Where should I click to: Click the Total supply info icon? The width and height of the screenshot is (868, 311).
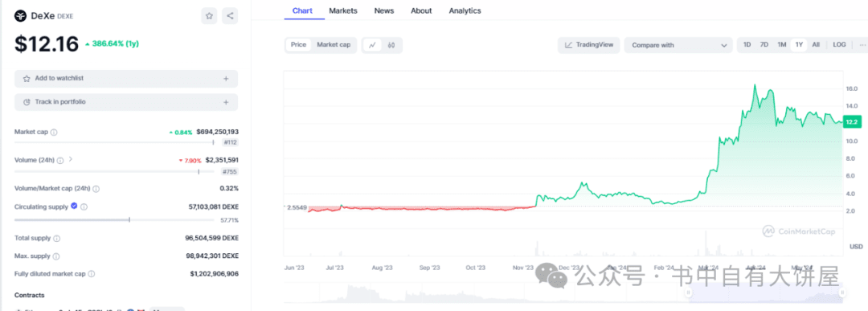point(56,239)
